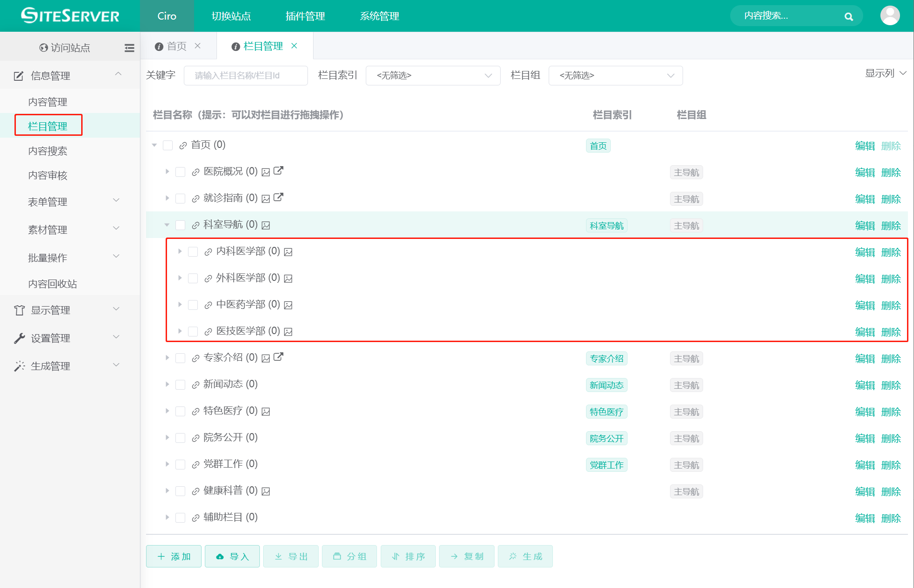The height and width of the screenshot is (588, 914).
Task: Open the 栏目索引 filter dropdown
Action: [x=433, y=76]
